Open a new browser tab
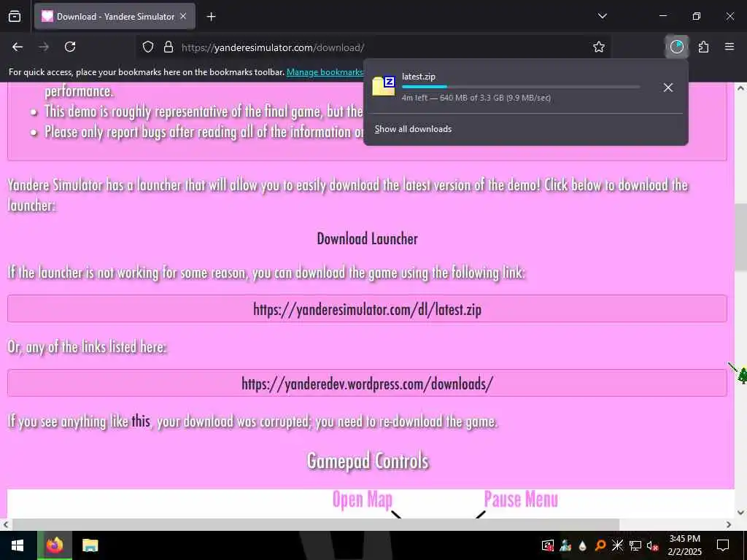Viewport: 747px width, 560px height. pos(211,17)
